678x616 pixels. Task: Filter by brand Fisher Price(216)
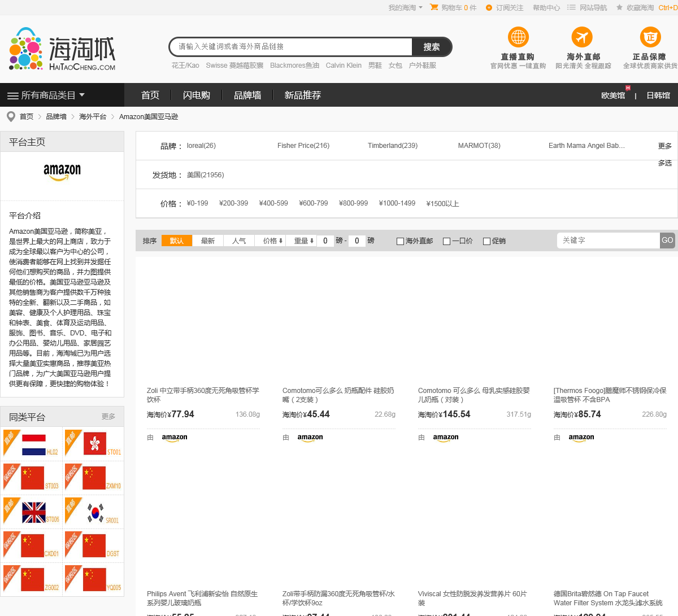click(x=303, y=146)
